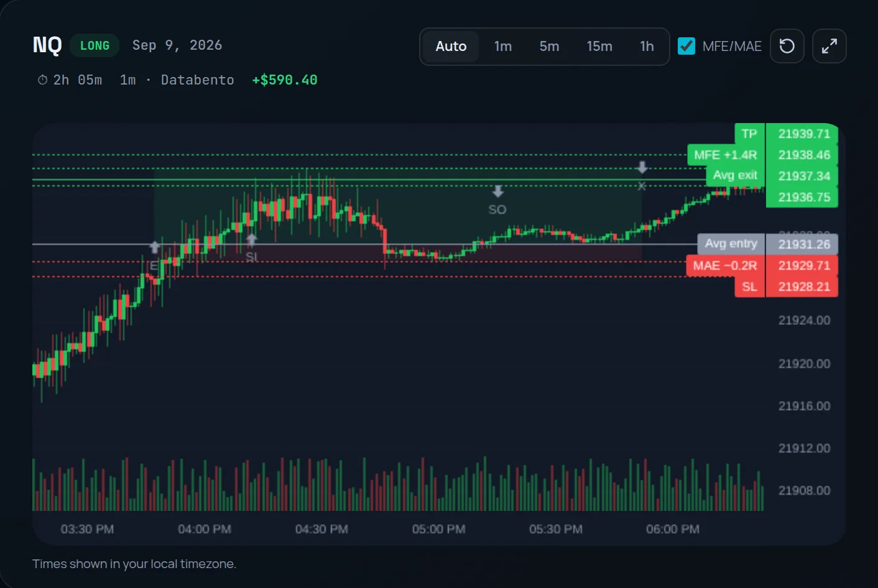This screenshot has height=588, width=878.
Task: Click the +$590.40 profit value
Action: click(285, 80)
